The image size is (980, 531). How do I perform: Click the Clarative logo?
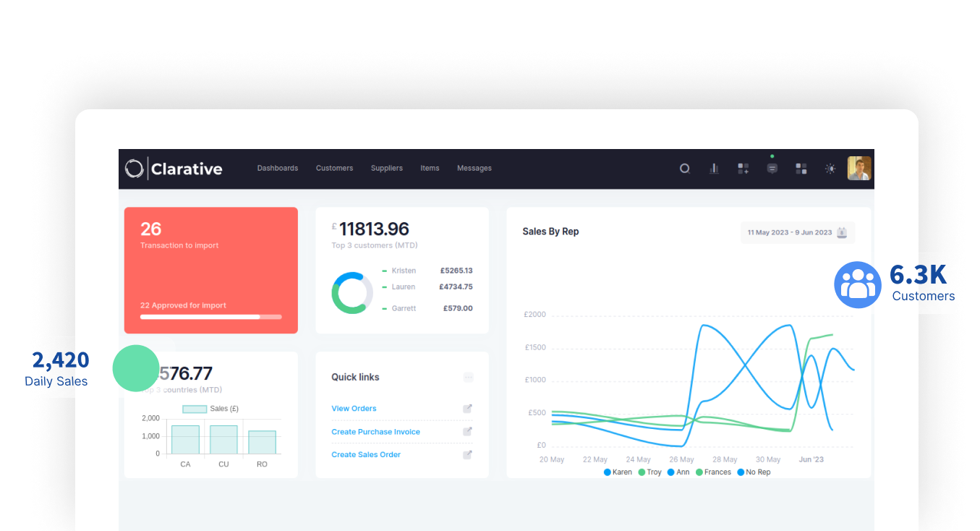(x=174, y=169)
